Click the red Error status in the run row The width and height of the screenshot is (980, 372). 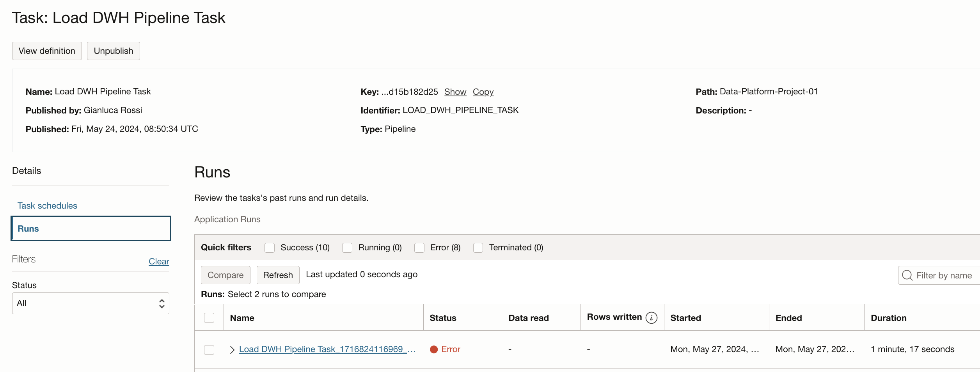click(445, 349)
